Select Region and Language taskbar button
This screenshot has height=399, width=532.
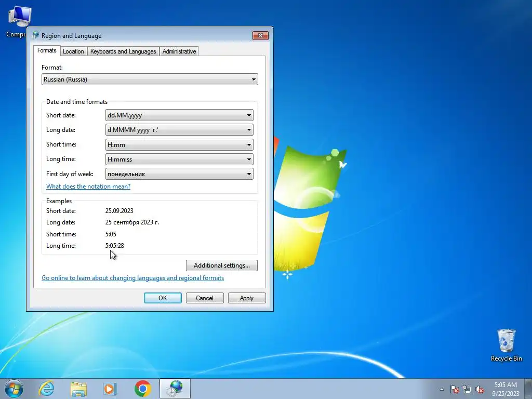(175, 389)
